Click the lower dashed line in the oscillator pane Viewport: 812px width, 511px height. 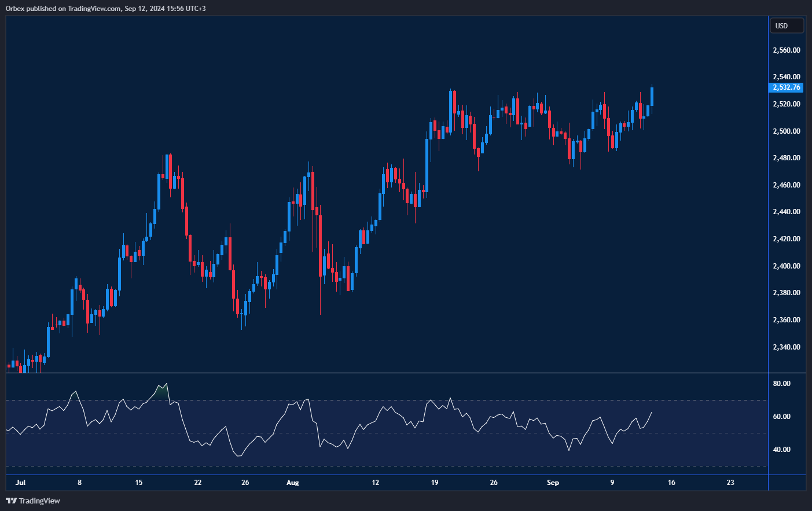(387, 466)
